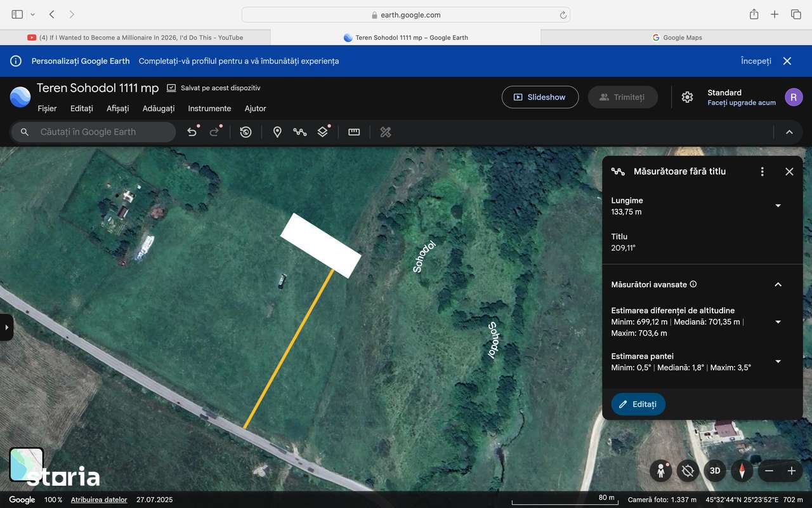Toggle the left sidebar panel handle

click(x=6, y=328)
